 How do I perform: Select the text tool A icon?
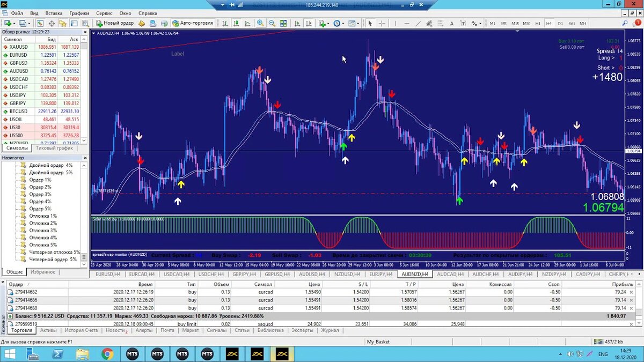pyautogui.click(x=452, y=23)
